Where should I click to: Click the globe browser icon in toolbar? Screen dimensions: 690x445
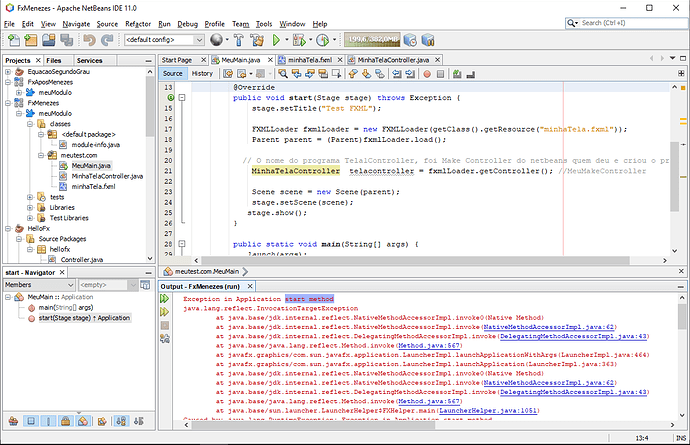(x=216, y=40)
